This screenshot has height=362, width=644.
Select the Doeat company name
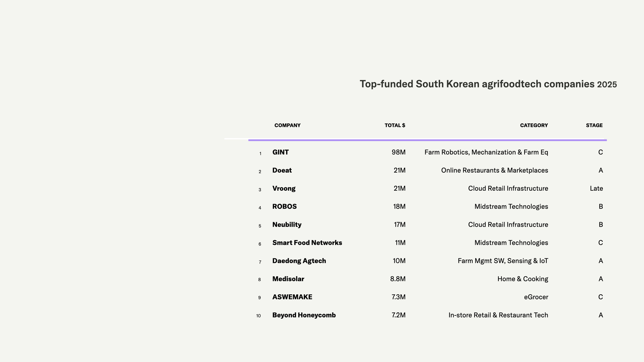pyautogui.click(x=282, y=170)
